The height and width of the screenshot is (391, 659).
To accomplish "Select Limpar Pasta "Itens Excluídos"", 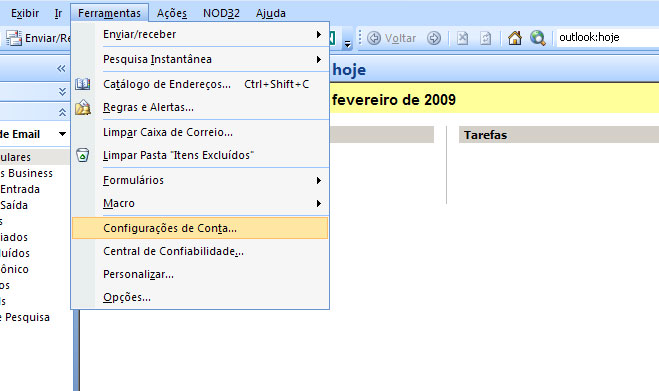I will pos(200,155).
